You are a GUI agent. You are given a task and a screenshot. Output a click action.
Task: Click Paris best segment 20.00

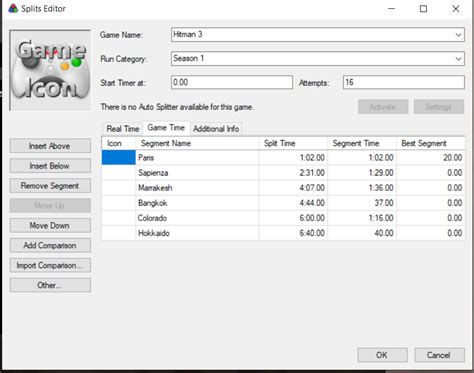[431, 158]
